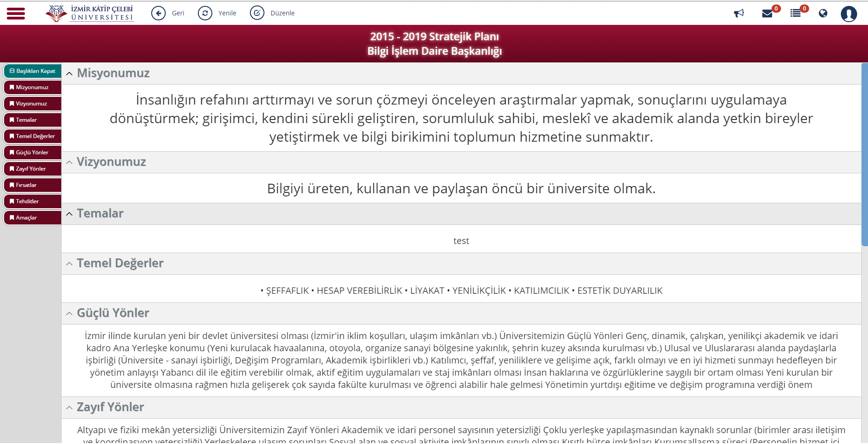Click the 'test' text under Temalar

pos(461,241)
